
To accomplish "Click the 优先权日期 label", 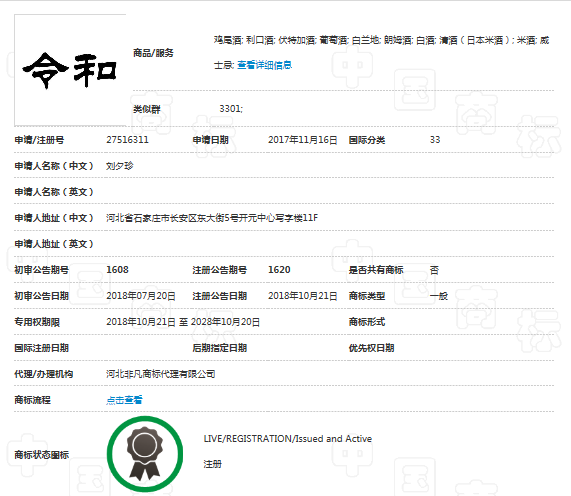I will [x=371, y=348].
